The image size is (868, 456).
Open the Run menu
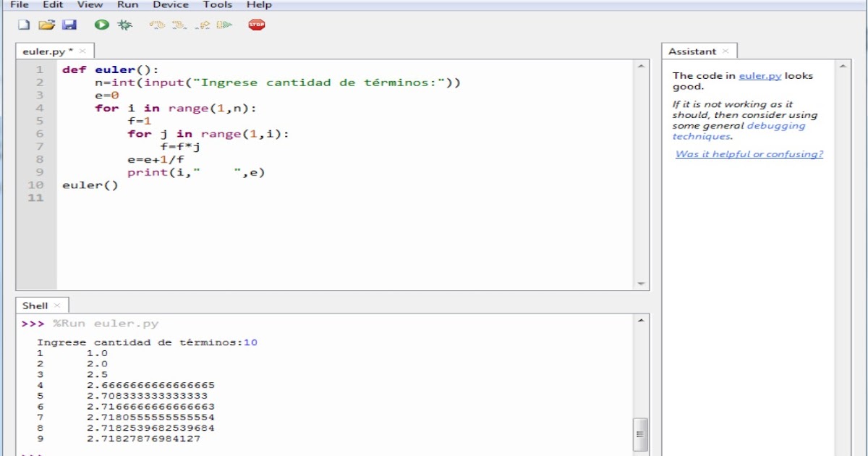128,4
